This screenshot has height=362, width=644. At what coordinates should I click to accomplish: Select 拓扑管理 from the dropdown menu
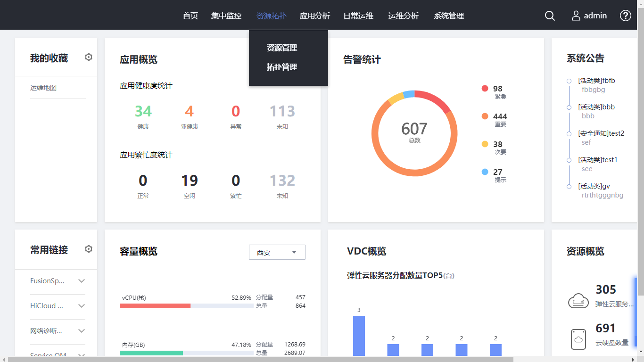pyautogui.click(x=282, y=67)
